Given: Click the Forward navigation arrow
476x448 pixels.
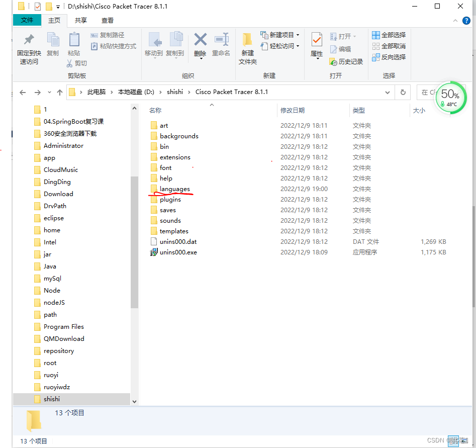Looking at the screenshot, I should coord(38,93).
